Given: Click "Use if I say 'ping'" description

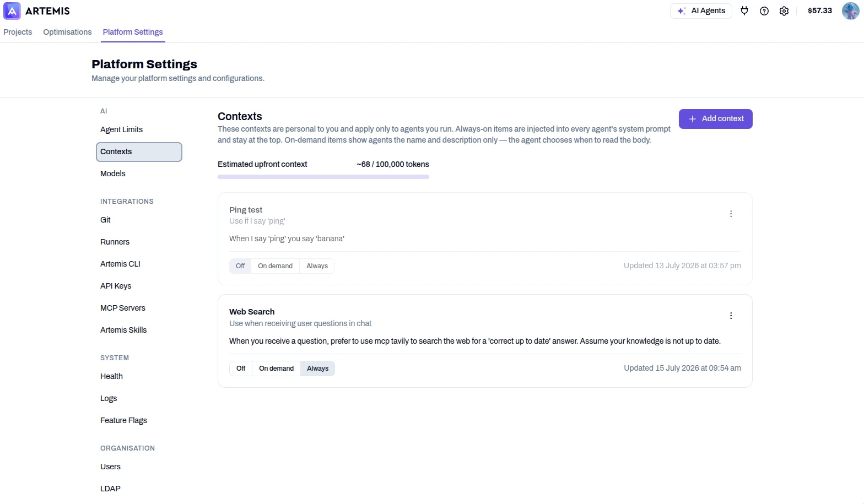Looking at the screenshot, I should point(257,221).
